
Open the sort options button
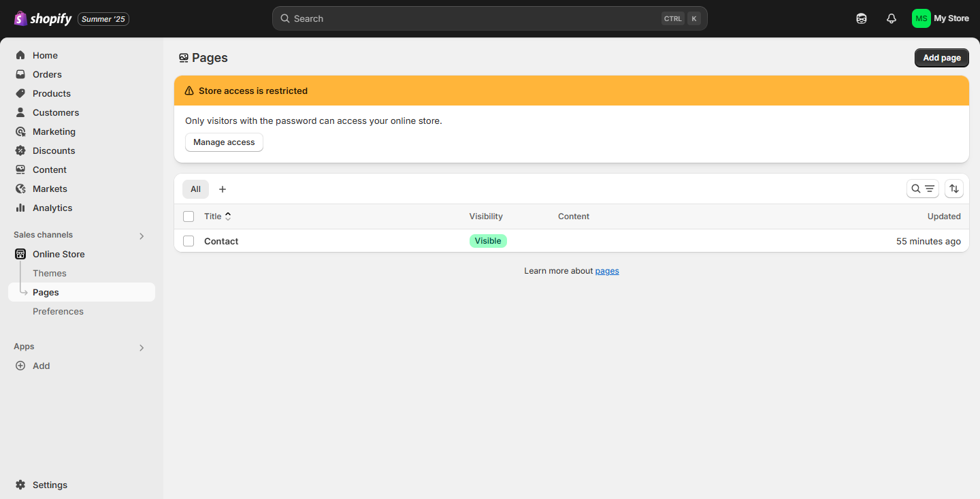954,189
